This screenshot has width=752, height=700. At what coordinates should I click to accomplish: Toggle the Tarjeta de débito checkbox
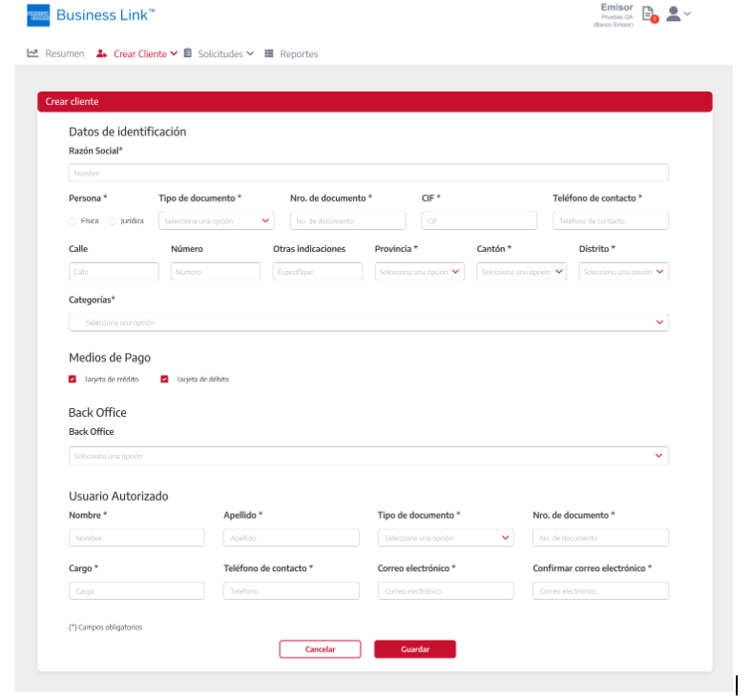point(164,380)
